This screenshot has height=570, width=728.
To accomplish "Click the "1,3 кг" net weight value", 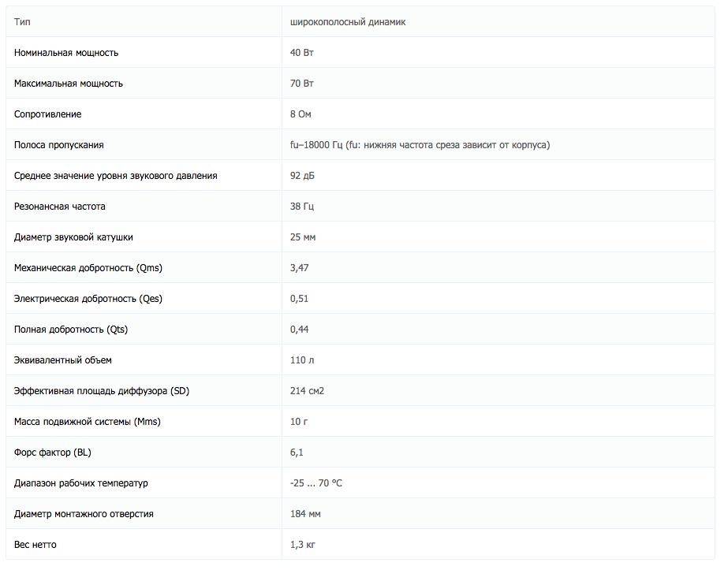I will point(303,545).
